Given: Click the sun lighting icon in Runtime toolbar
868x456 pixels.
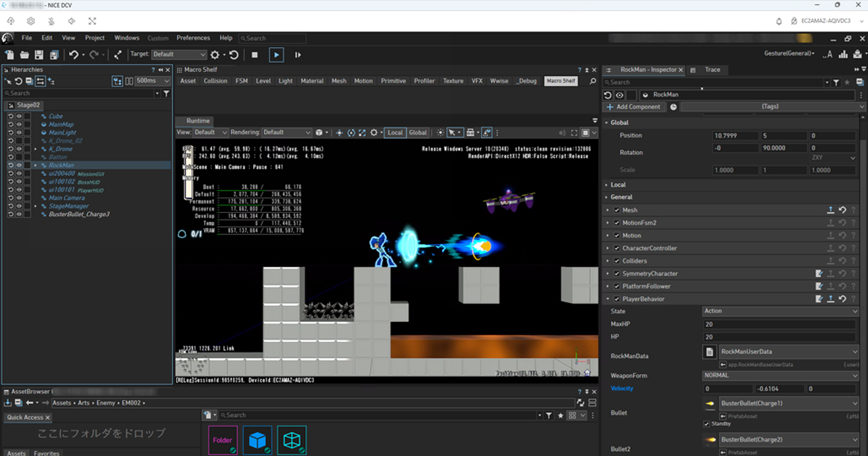Looking at the screenshot, I should [x=440, y=132].
